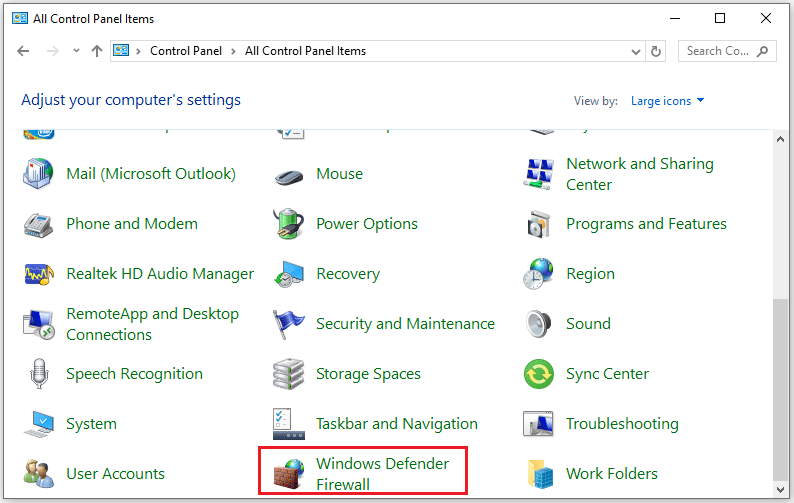Open the Taskbar and Navigation icon

(289, 424)
